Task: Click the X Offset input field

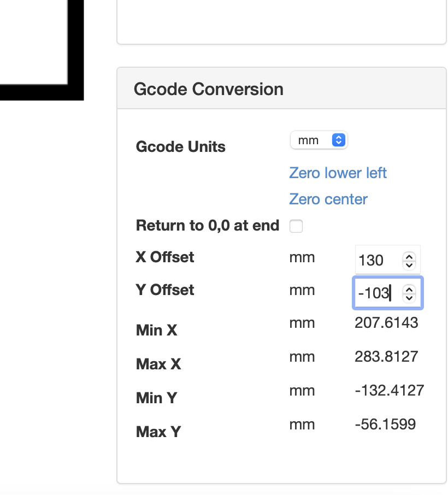Action: point(377,260)
